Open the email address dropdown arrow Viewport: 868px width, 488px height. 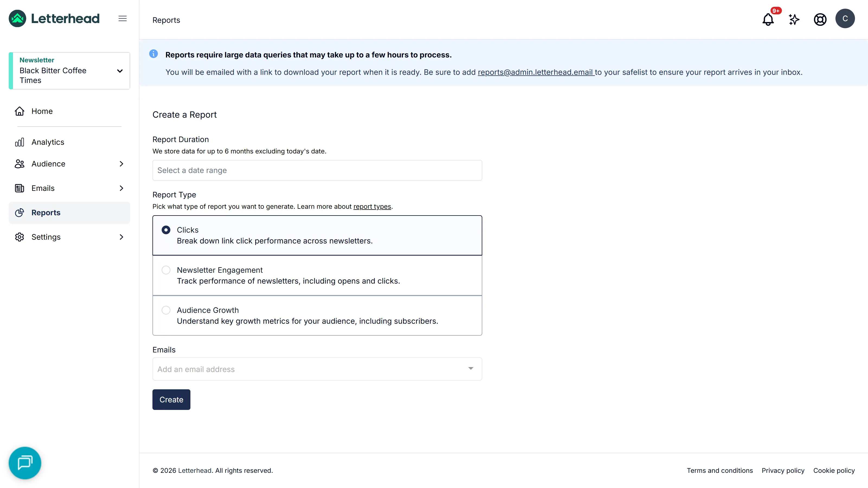(470, 368)
